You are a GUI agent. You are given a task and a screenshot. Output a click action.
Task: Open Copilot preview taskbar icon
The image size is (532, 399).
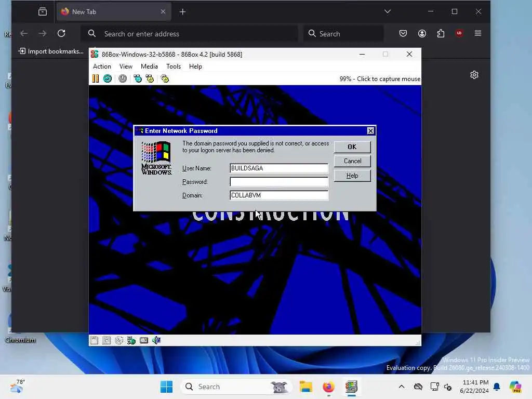point(515,387)
